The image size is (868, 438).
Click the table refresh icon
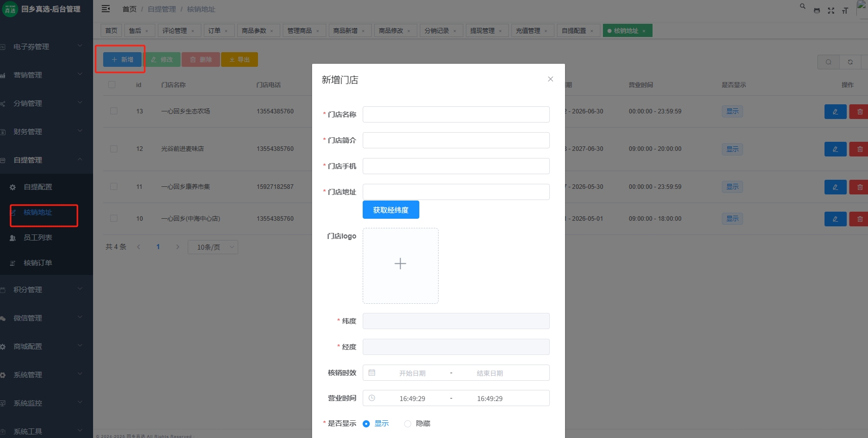tap(850, 62)
